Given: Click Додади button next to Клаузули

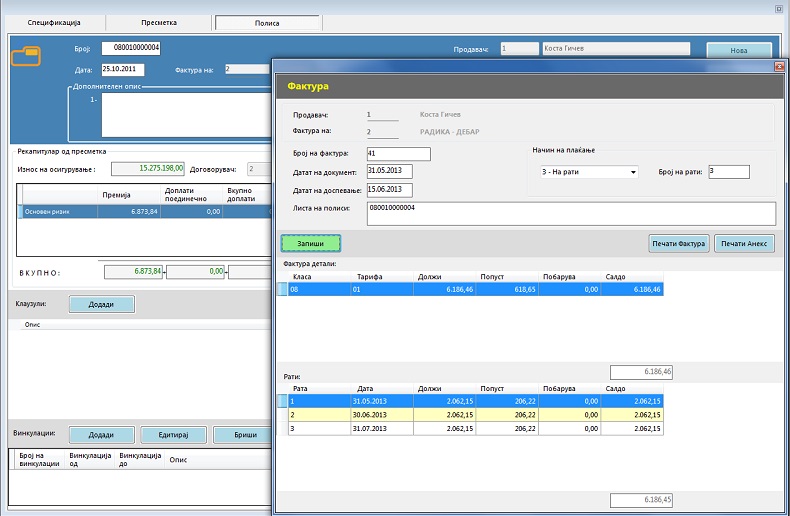Looking at the screenshot, I should [x=101, y=304].
